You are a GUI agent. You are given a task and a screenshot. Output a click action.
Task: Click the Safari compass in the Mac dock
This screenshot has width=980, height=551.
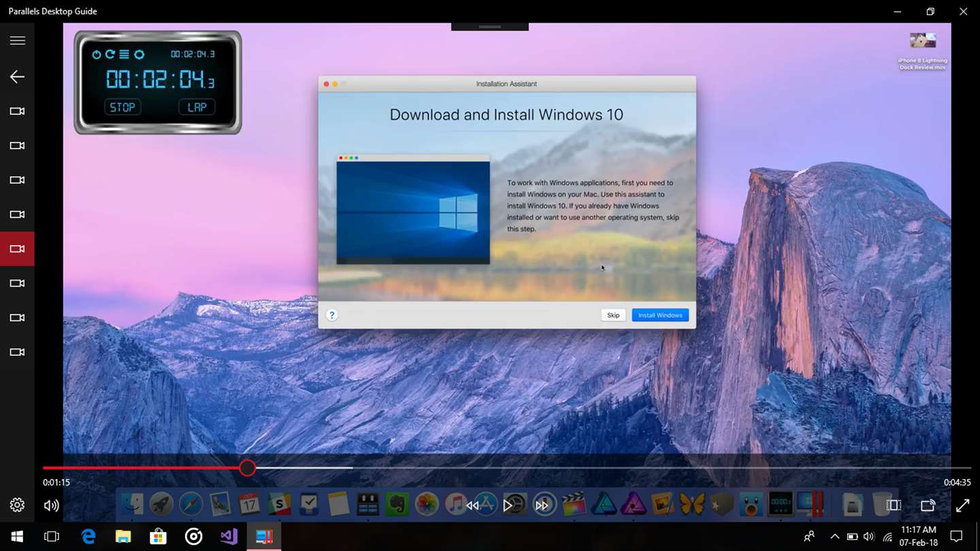191,504
